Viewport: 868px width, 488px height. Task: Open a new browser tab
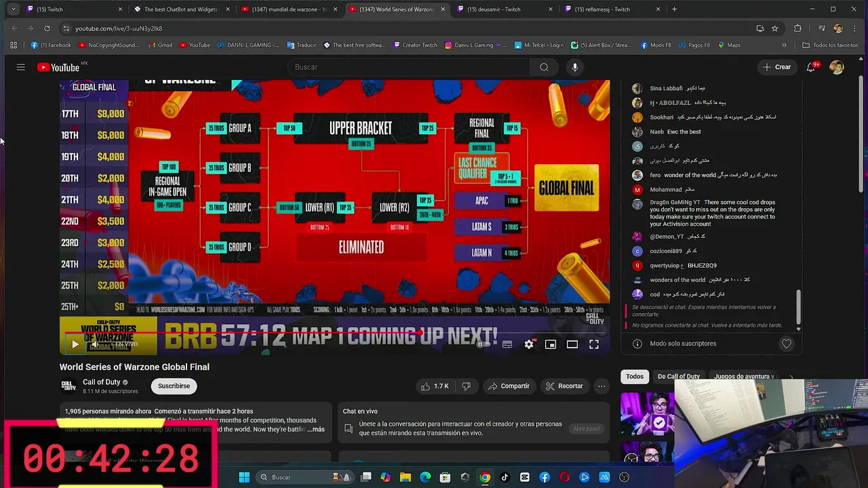(x=674, y=9)
